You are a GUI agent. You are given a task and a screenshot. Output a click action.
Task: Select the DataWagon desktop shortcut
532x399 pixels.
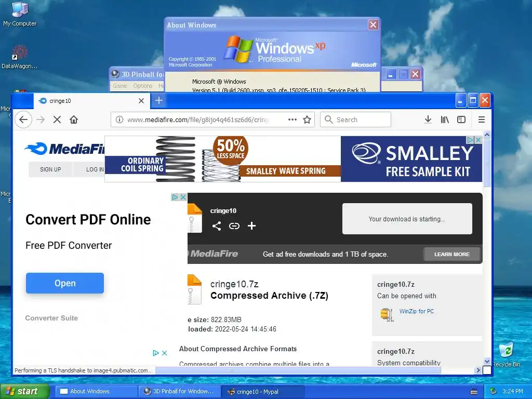20,57
